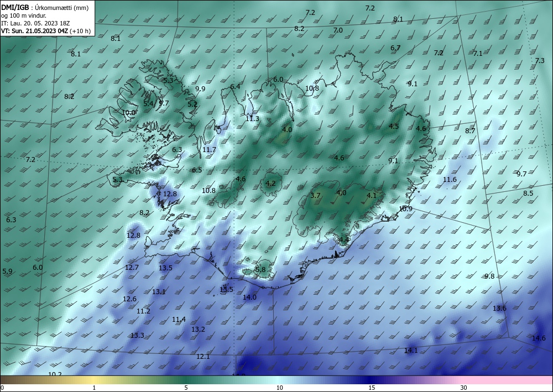Image resolution: width=553 pixels, height=392 pixels.
Task: Click the 'IT: Lau. 20. 05. 2023 18Z' line
Action: tap(35, 23)
